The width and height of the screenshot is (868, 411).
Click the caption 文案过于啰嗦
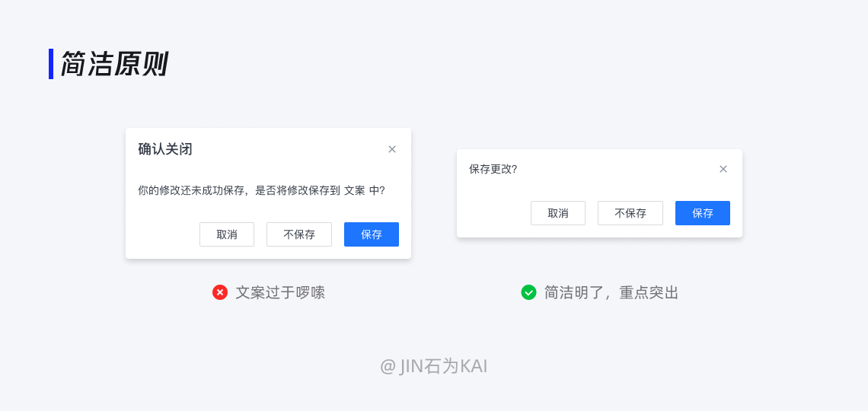(x=280, y=292)
